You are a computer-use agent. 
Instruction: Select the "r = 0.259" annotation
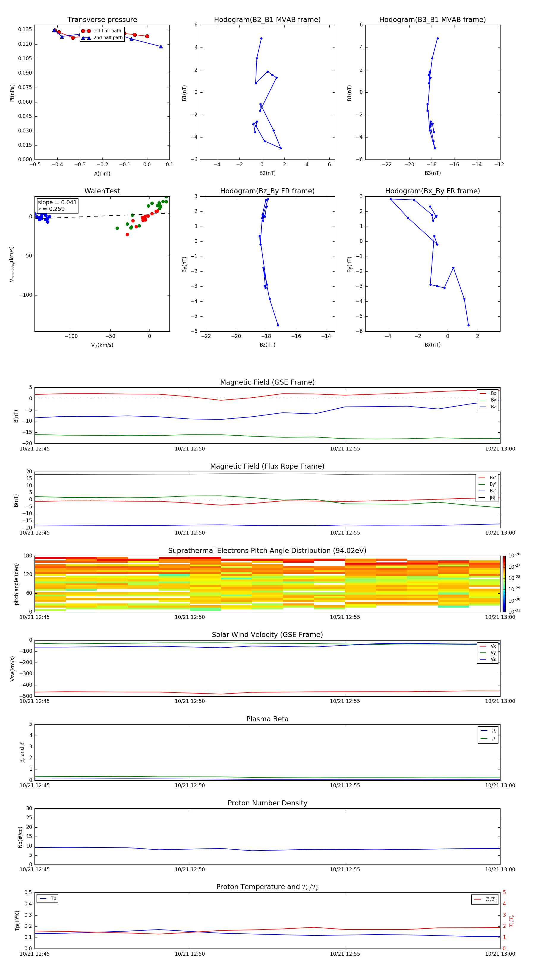51,209
